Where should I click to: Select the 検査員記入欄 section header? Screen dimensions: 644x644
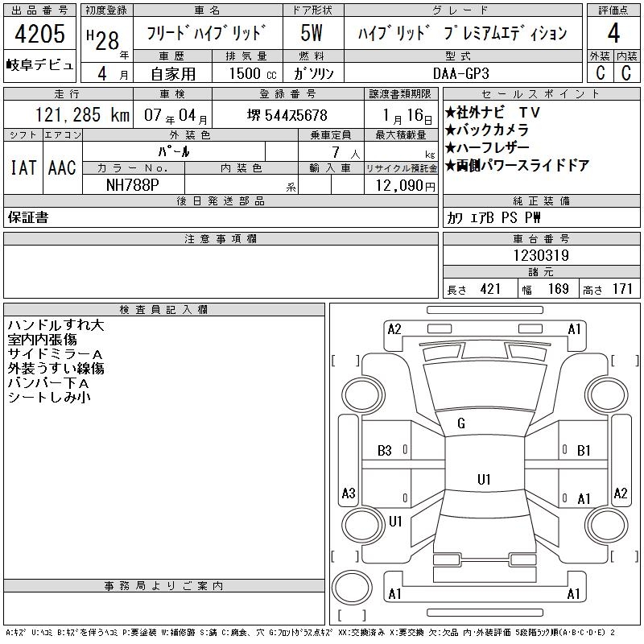(x=164, y=309)
